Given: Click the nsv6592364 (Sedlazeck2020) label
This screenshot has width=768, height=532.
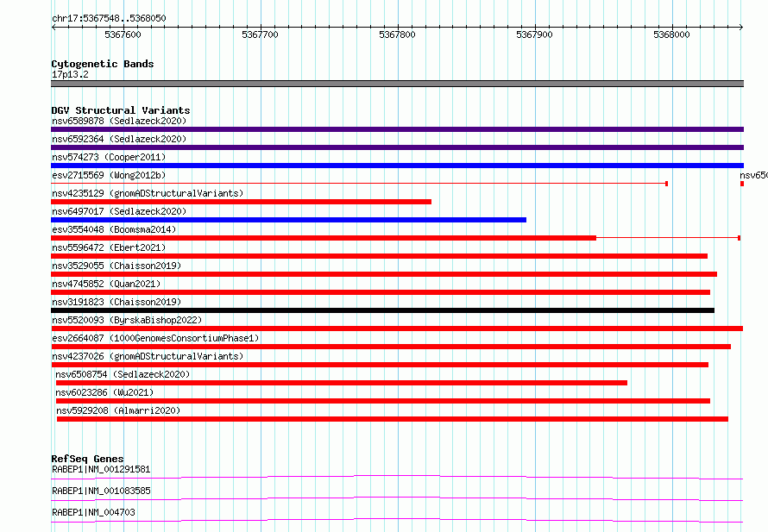Looking at the screenshot, I should pyautogui.click(x=119, y=139).
